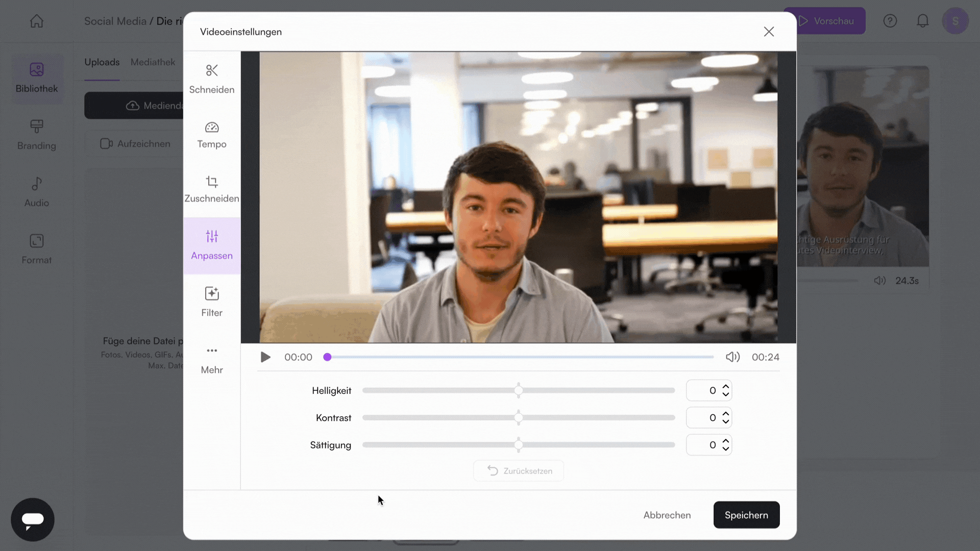Open the Mehr options menu
Screen dimensions: 980x551
point(212,360)
